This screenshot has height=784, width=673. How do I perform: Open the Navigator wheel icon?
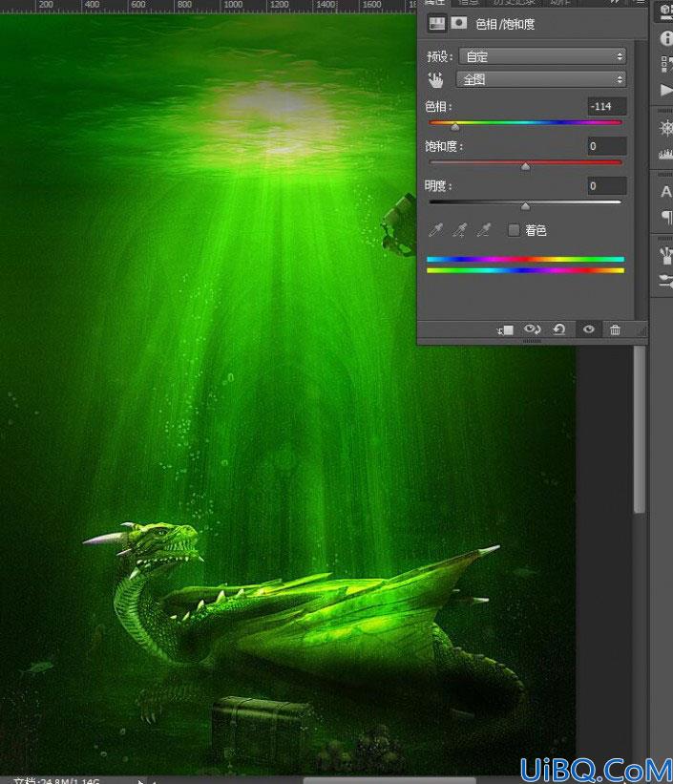pyautogui.click(x=666, y=128)
